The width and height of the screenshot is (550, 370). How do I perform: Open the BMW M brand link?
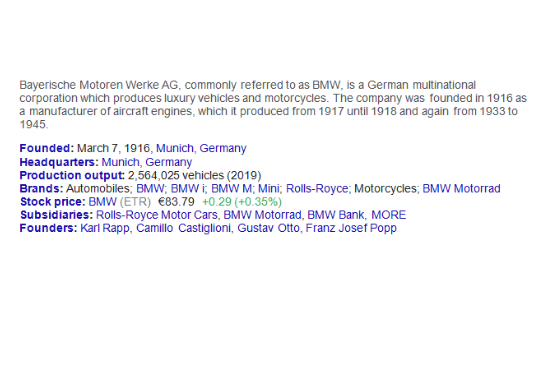point(232,189)
